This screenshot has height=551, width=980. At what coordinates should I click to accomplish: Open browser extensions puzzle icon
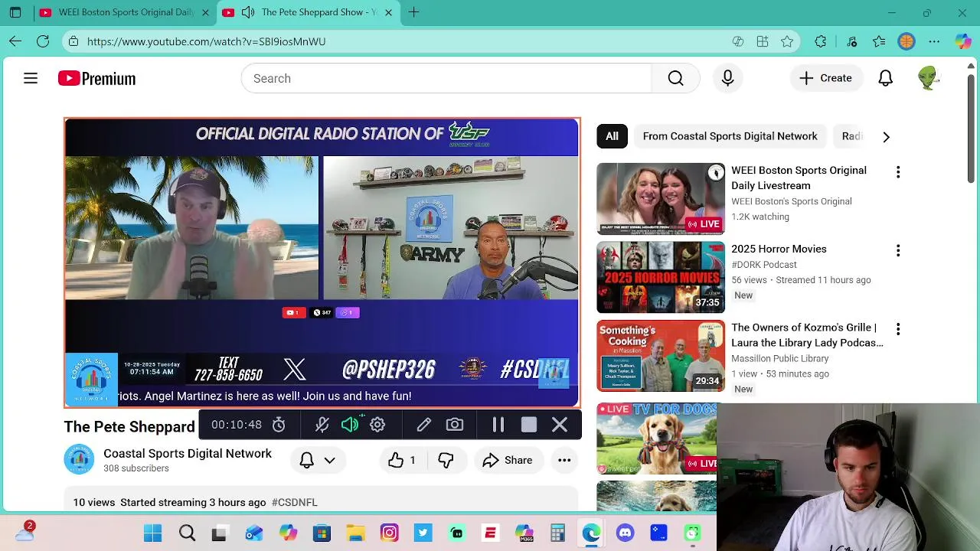(821, 41)
